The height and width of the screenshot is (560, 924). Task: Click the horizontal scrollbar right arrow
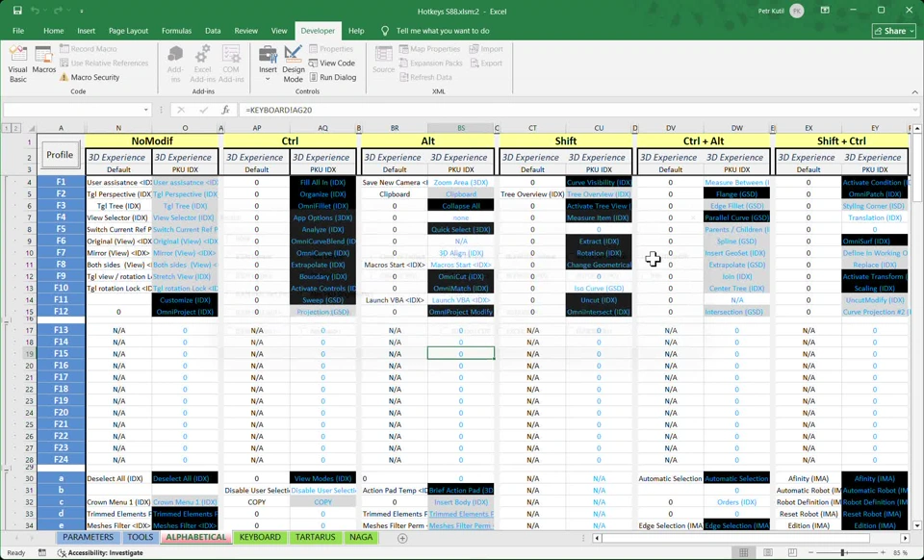[x=905, y=538]
